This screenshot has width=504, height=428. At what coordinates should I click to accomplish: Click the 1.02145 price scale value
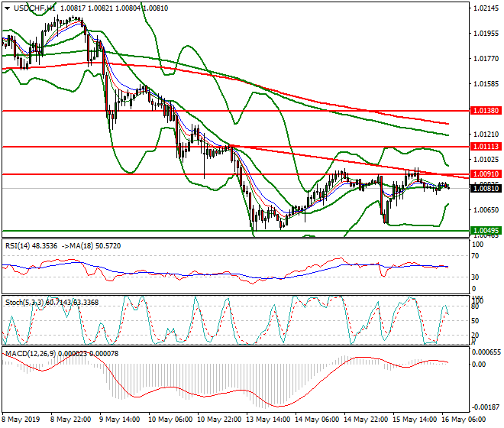pyautogui.click(x=486, y=8)
